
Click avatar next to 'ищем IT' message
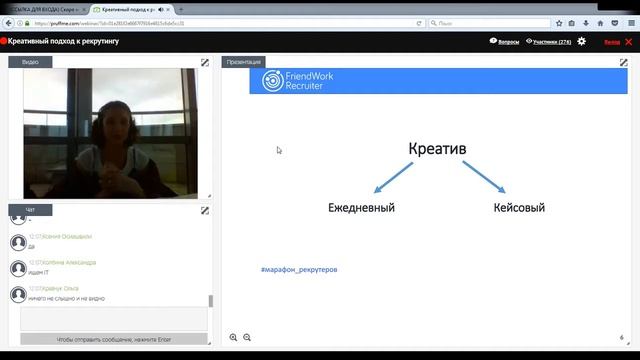point(18,269)
